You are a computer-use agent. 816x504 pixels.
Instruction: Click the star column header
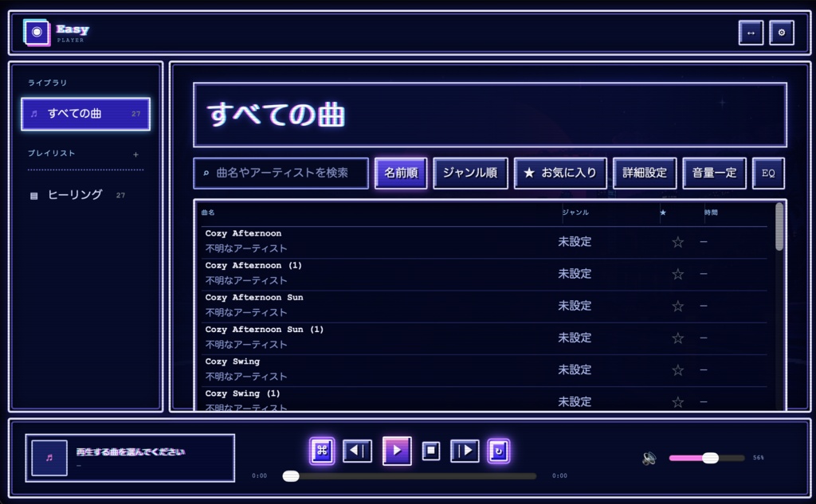point(663,213)
